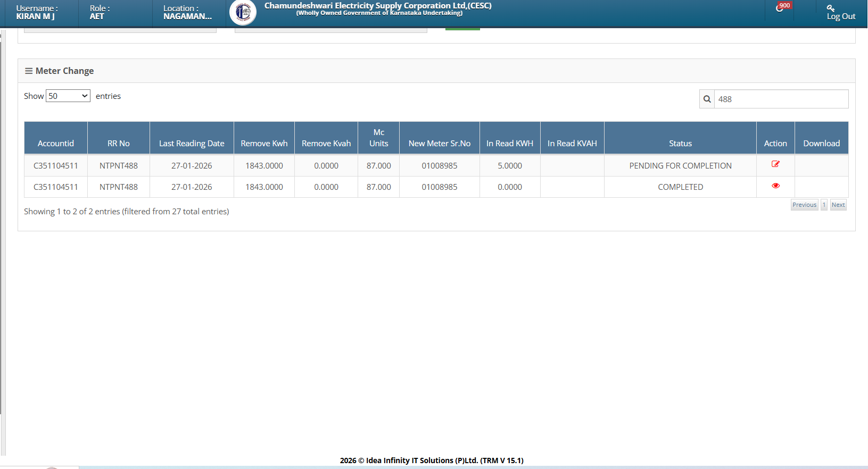
Task: Click the table search input field
Action: (781, 99)
